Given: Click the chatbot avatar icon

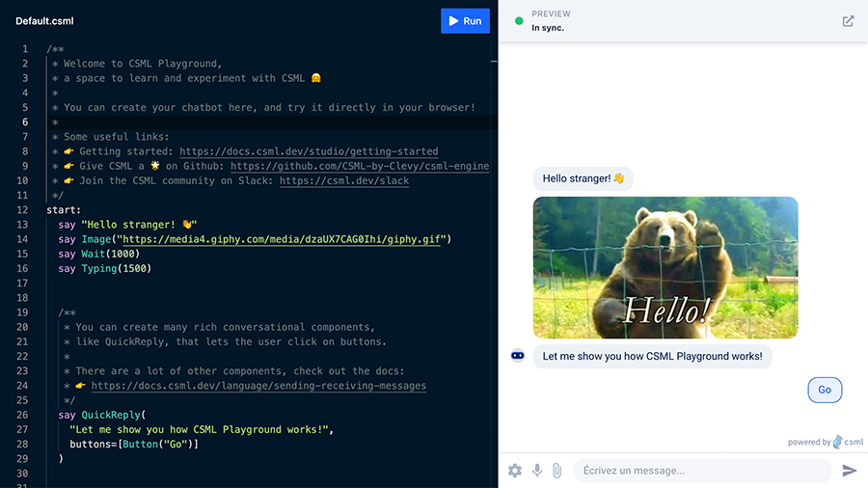Looking at the screenshot, I should (518, 356).
